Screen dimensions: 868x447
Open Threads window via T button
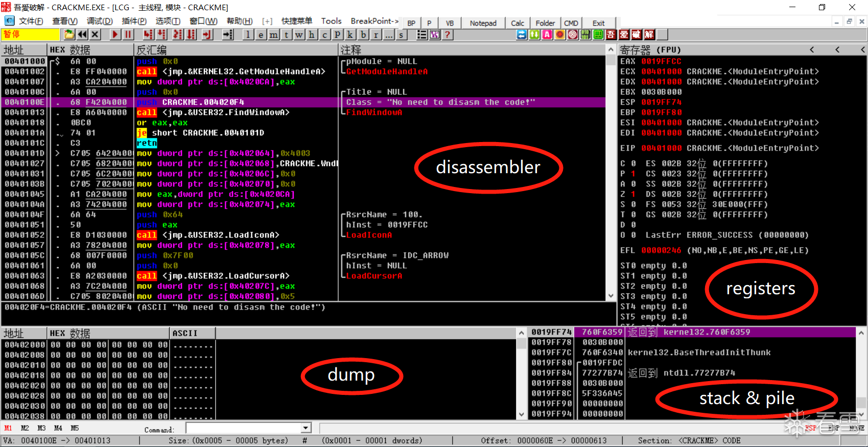click(286, 35)
